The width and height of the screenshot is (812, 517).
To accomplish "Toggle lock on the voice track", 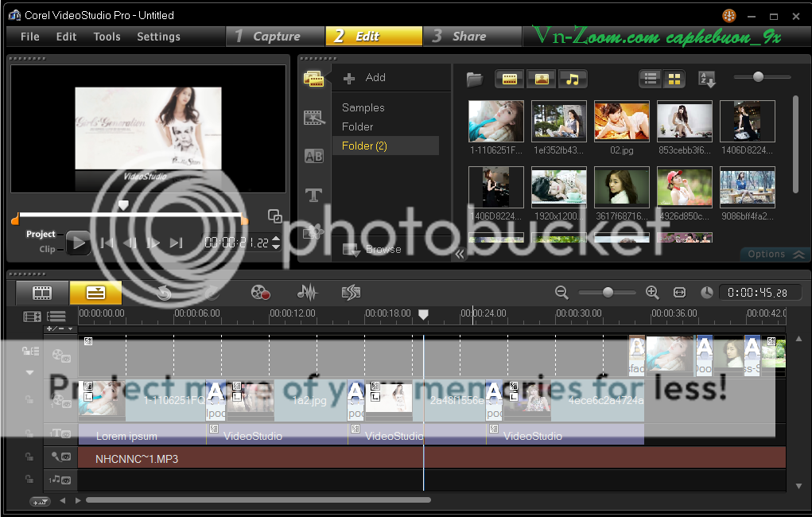I will [29, 457].
